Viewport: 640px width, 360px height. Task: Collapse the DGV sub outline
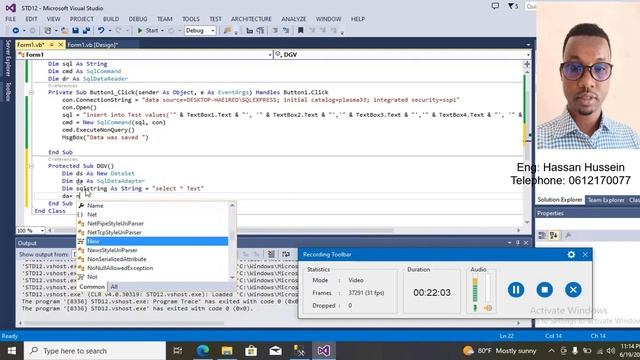tap(31, 166)
